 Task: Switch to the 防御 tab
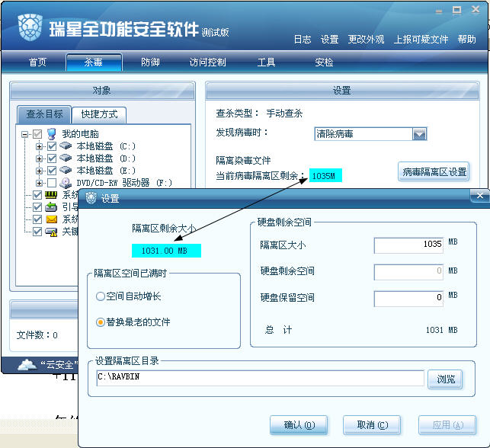(x=150, y=62)
